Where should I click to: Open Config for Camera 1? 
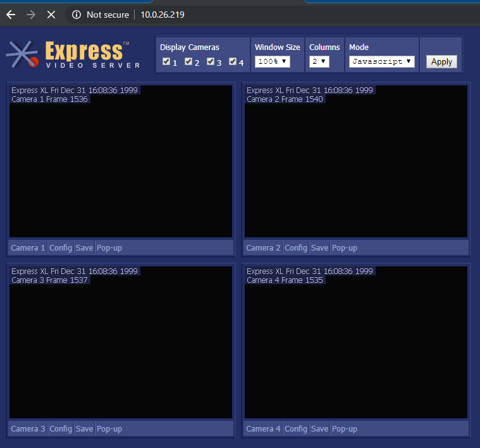(61, 248)
